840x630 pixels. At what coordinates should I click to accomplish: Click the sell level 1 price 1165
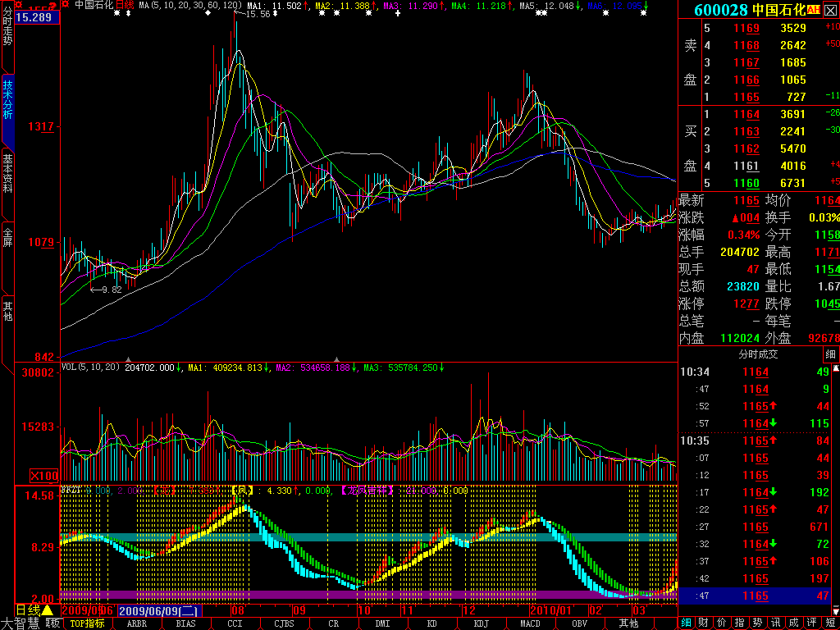(x=746, y=97)
